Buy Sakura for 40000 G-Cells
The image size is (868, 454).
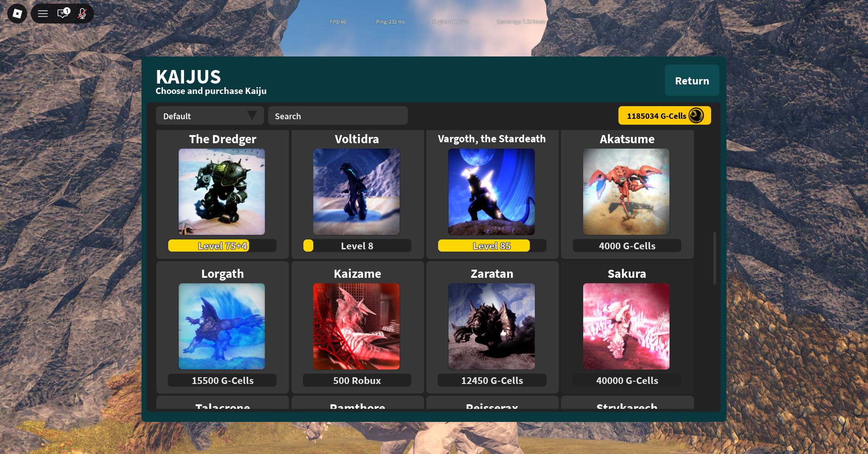point(627,380)
